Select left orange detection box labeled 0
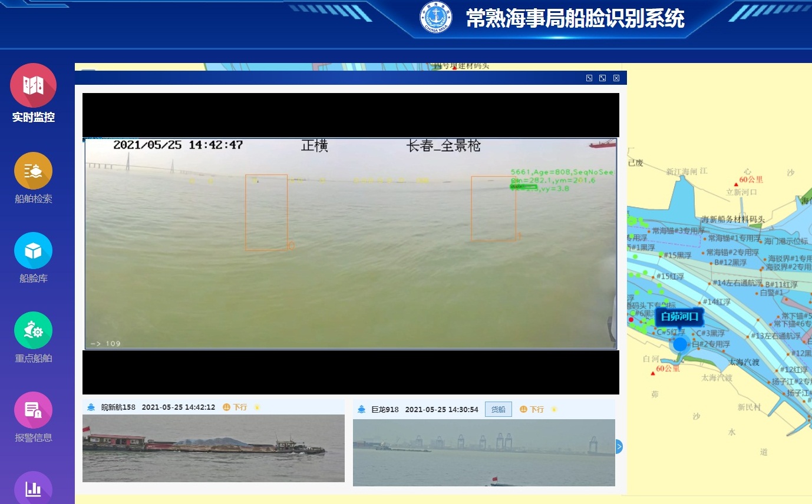Viewport: 812px width, 504px height. click(x=266, y=213)
